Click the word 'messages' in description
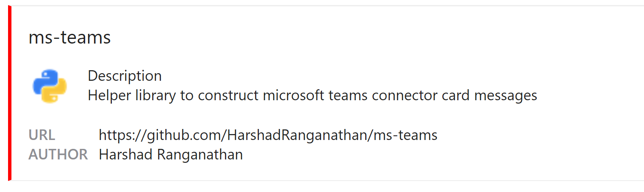 (x=505, y=96)
